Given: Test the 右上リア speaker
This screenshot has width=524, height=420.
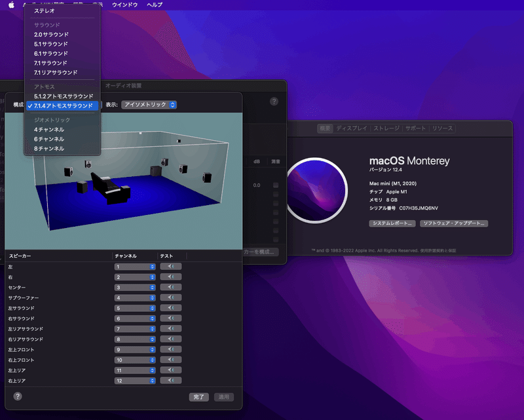Looking at the screenshot, I should [171, 381].
